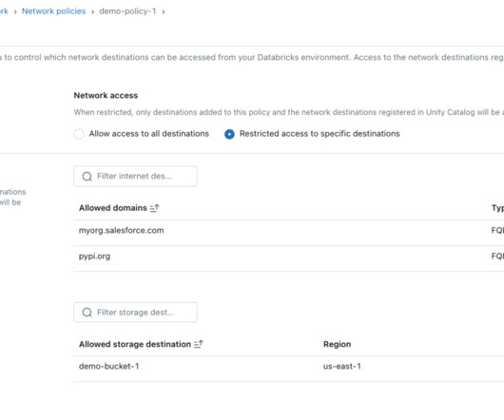Click the Allowed domains column header
504x420 pixels.
pos(113,208)
